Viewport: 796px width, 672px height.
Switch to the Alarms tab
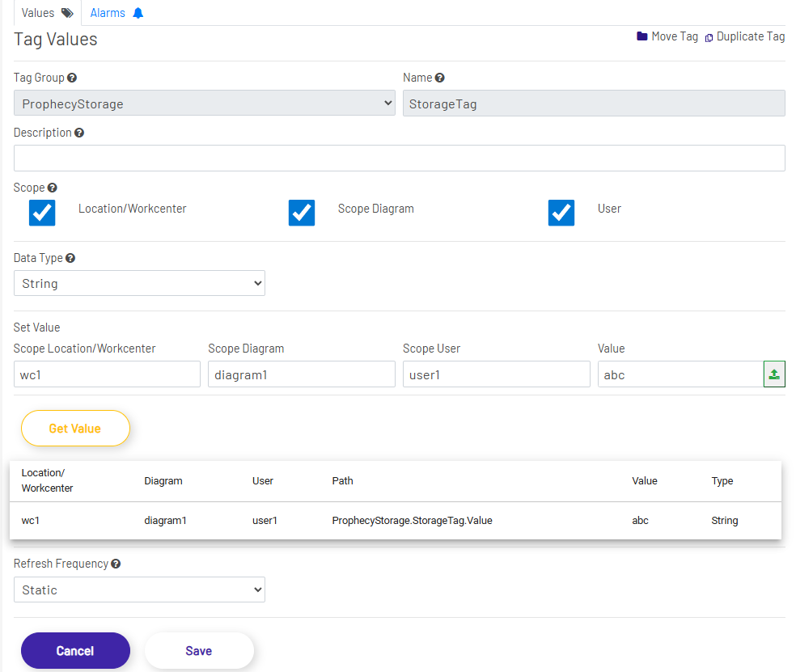pos(116,13)
